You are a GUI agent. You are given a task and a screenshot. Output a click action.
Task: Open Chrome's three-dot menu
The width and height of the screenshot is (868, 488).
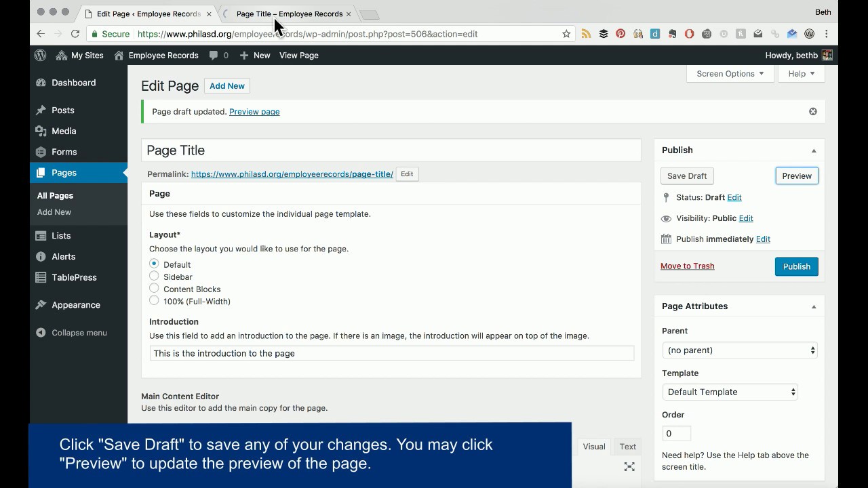[x=826, y=34]
